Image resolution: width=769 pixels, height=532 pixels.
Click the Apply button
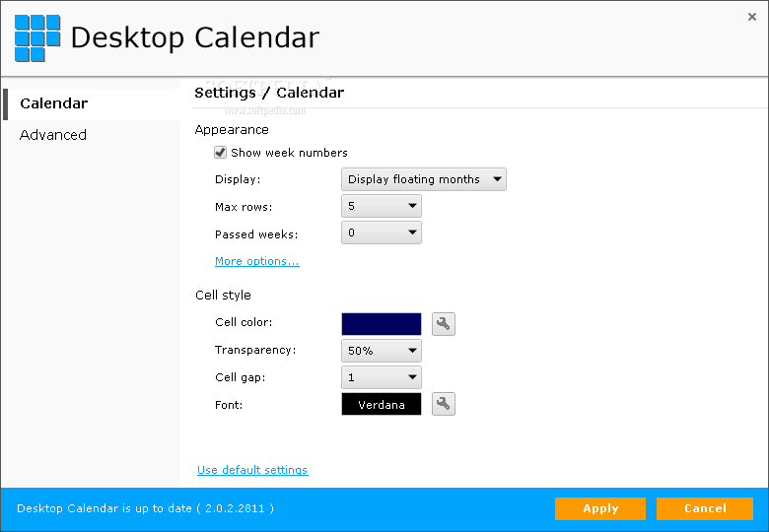pyautogui.click(x=600, y=508)
